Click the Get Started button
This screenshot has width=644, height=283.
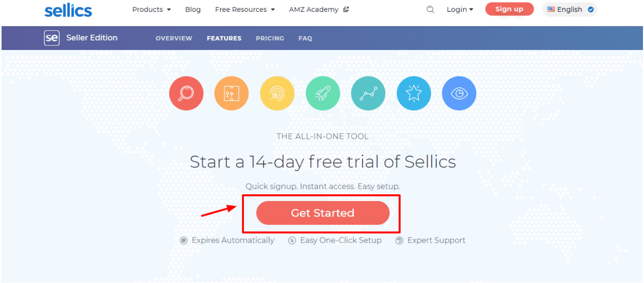click(x=323, y=213)
